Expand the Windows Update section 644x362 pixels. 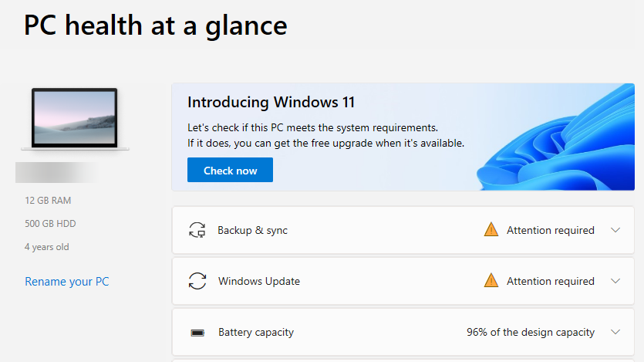coord(615,281)
